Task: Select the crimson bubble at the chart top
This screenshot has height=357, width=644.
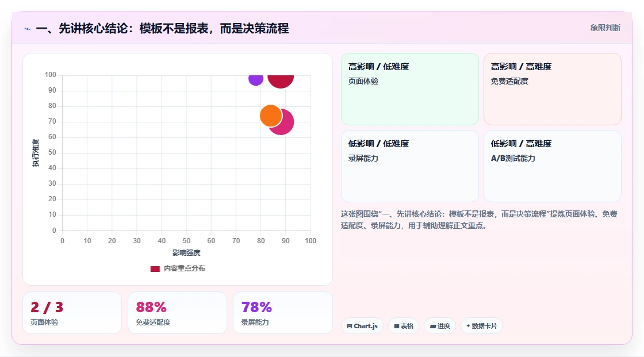Action: pos(281,81)
